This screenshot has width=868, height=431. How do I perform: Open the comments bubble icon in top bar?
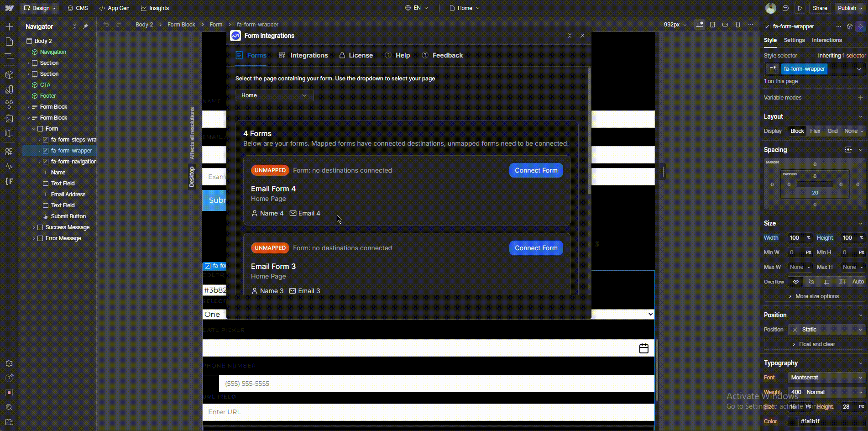[785, 8]
